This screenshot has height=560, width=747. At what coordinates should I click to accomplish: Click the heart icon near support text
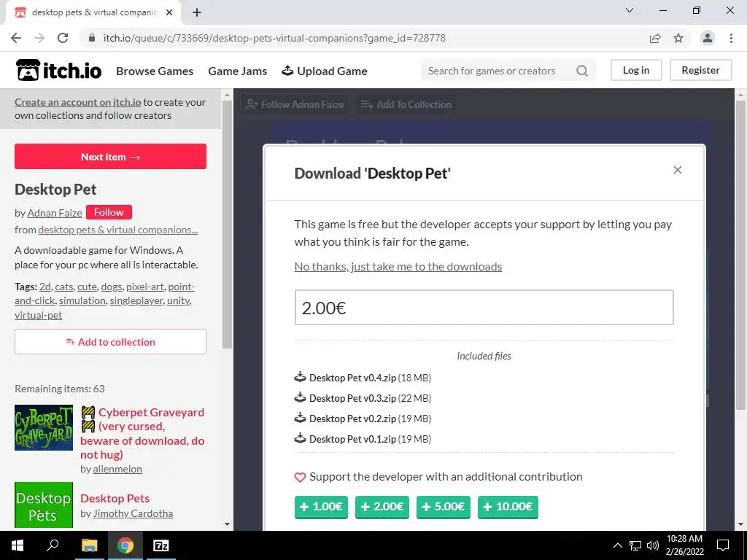click(300, 477)
